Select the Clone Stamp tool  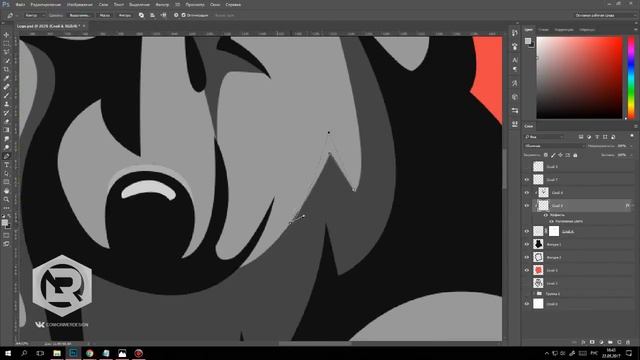(x=7, y=104)
